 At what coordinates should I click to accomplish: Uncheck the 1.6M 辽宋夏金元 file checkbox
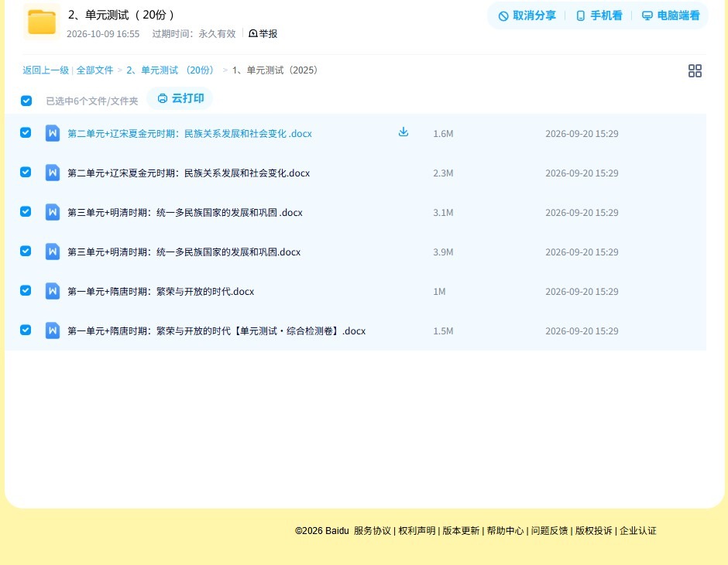(x=26, y=132)
